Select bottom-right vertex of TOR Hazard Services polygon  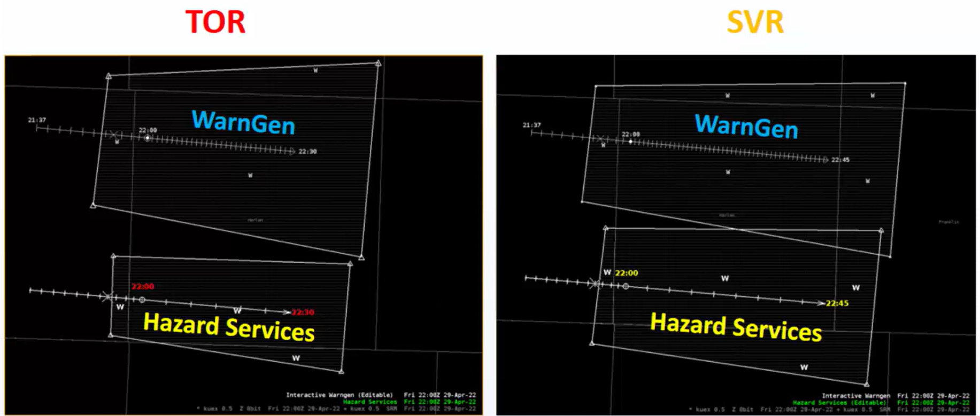click(x=341, y=371)
